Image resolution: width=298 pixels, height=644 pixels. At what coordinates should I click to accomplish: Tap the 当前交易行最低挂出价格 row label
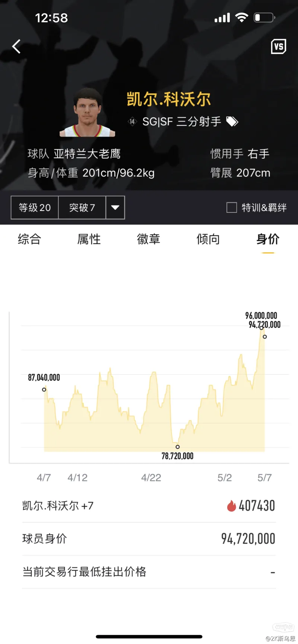pos(84,572)
